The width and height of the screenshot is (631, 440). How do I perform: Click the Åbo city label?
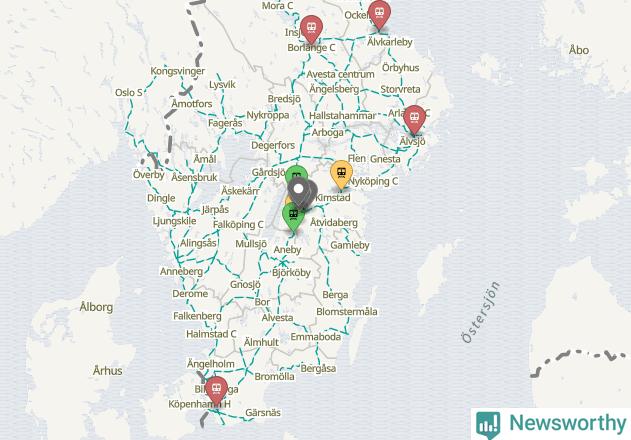[x=579, y=50]
